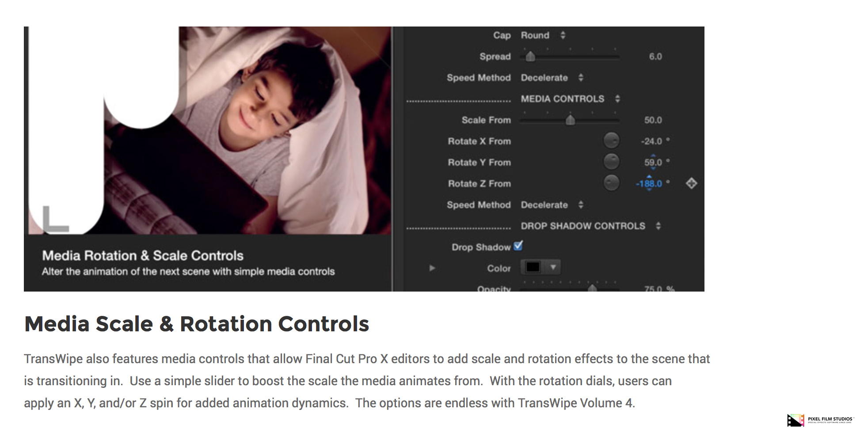Open the Cap dropdown set to Round

click(543, 35)
